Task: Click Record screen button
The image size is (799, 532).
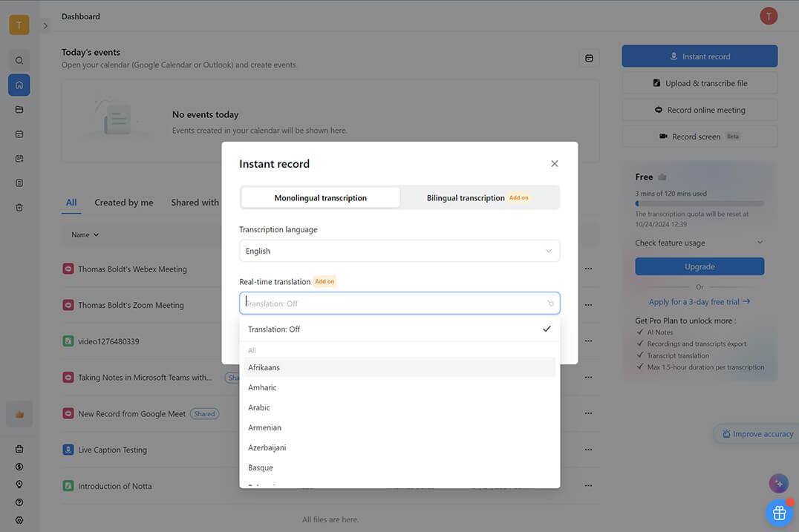Action: 699,137
